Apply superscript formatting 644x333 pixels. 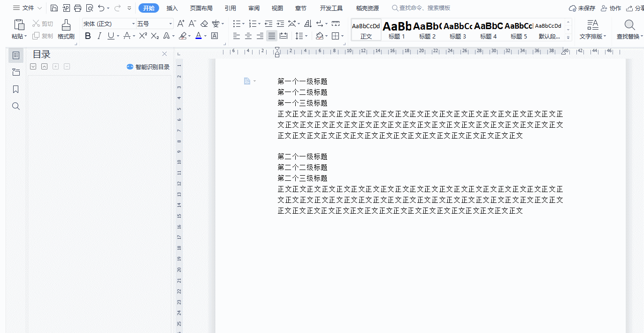(x=143, y=36)
